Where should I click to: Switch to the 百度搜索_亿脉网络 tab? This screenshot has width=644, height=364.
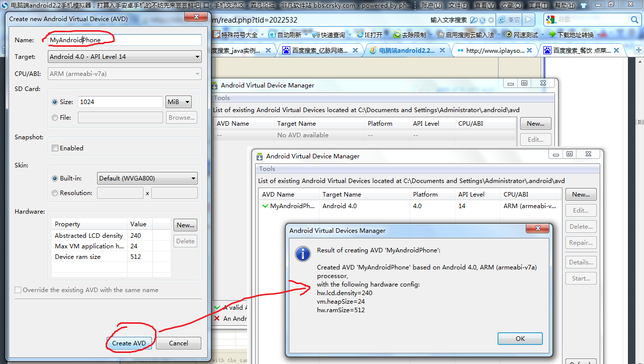pos(320,50)
